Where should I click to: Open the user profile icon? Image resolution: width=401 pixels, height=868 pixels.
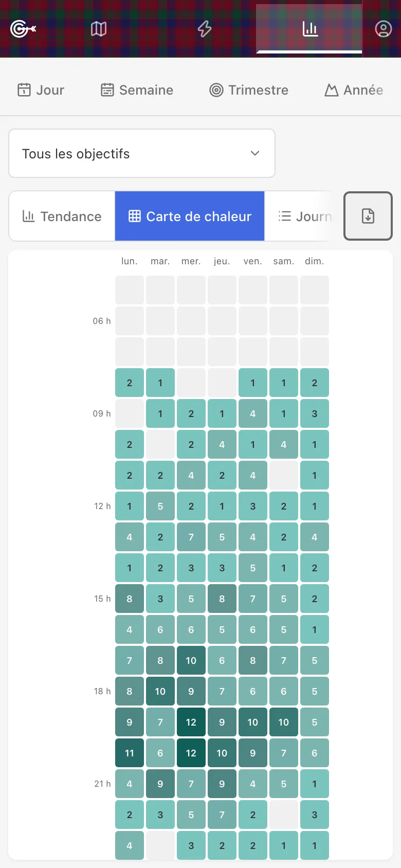coord(383,29)
